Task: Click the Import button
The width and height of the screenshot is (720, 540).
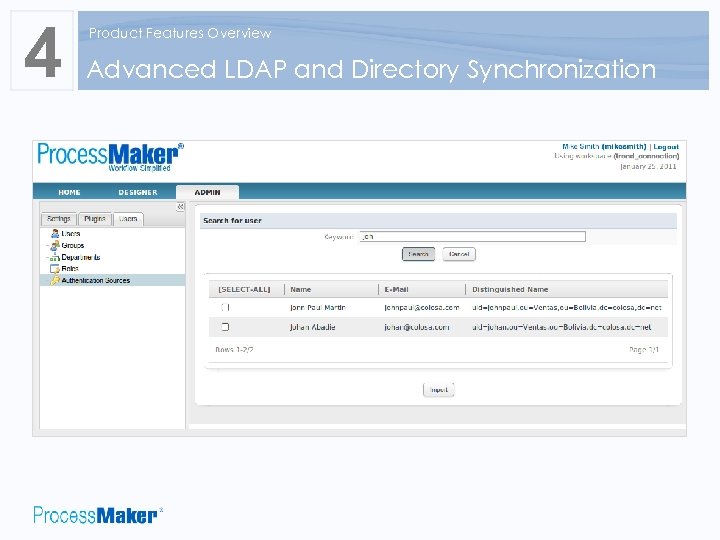Action: point(439,390)
